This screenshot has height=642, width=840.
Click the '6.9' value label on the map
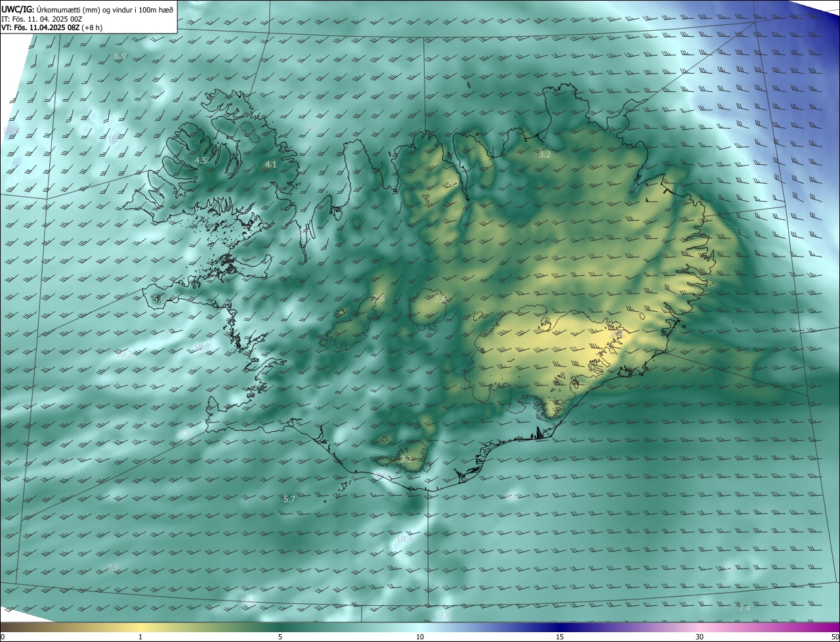point(120,56)
